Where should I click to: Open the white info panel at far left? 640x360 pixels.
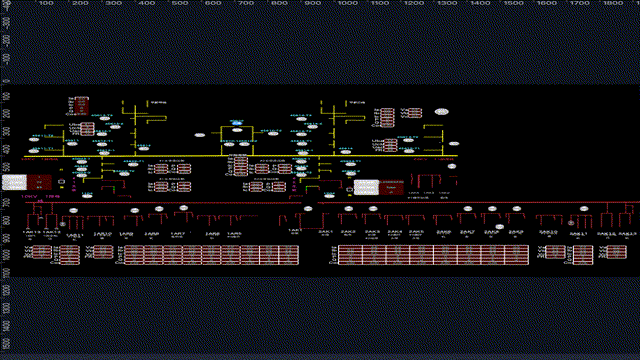[x=14, y=182]
